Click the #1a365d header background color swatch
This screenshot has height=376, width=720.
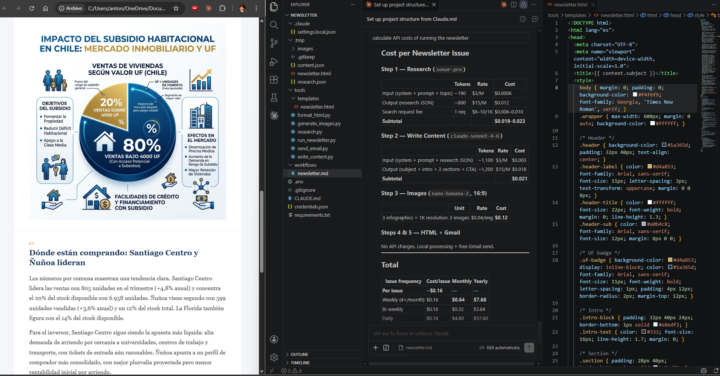pyautogui.click(x=664, y=145)
